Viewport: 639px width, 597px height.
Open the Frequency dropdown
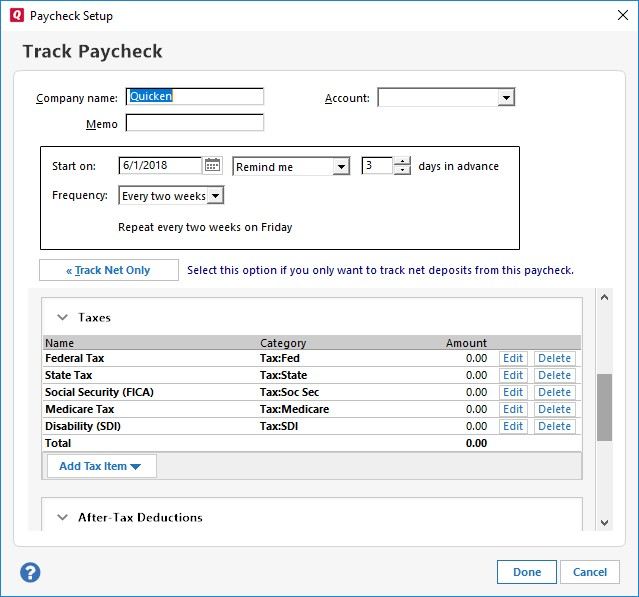coord(216,196)
